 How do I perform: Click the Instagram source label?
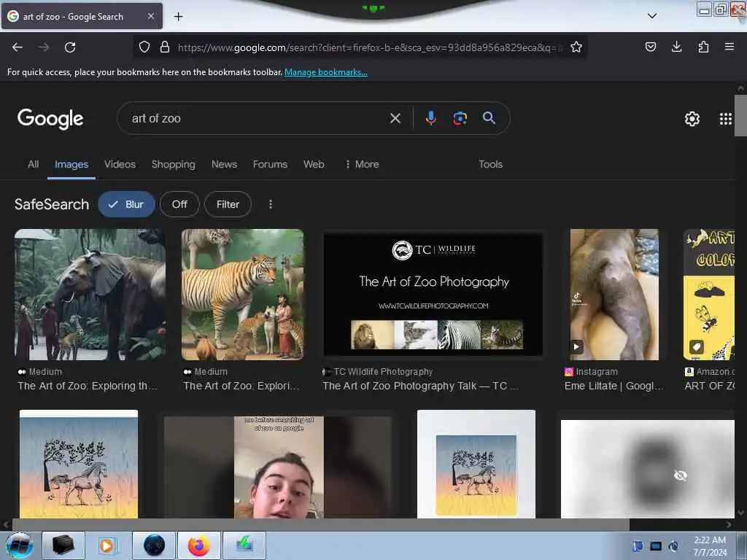coord(597,371)
